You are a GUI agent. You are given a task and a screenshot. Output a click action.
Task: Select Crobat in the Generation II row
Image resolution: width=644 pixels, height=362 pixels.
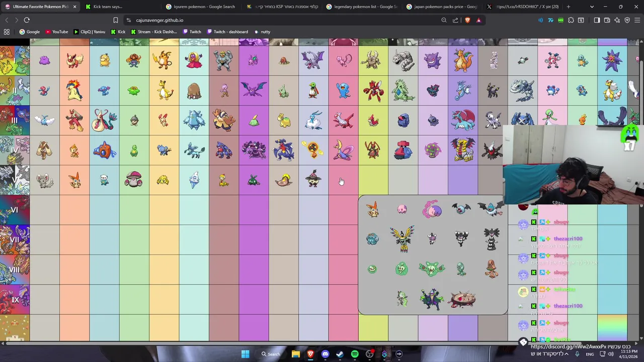(254, 90)
